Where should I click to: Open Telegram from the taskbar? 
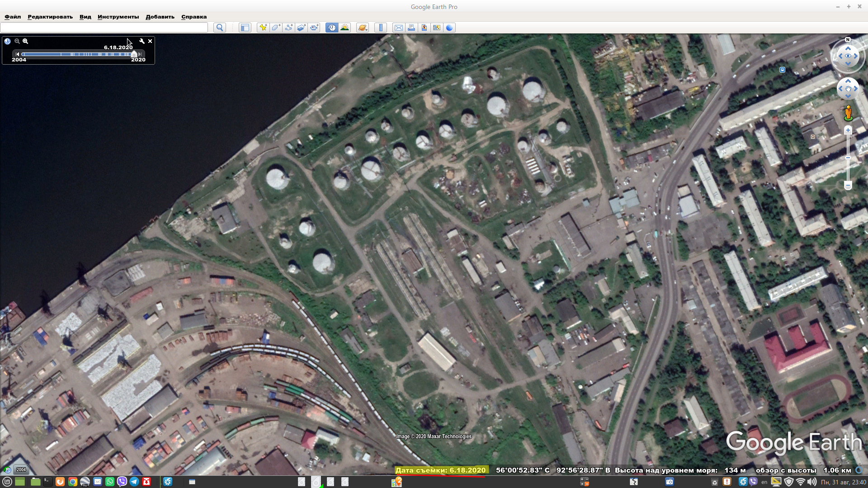click(x=134, y=482)
